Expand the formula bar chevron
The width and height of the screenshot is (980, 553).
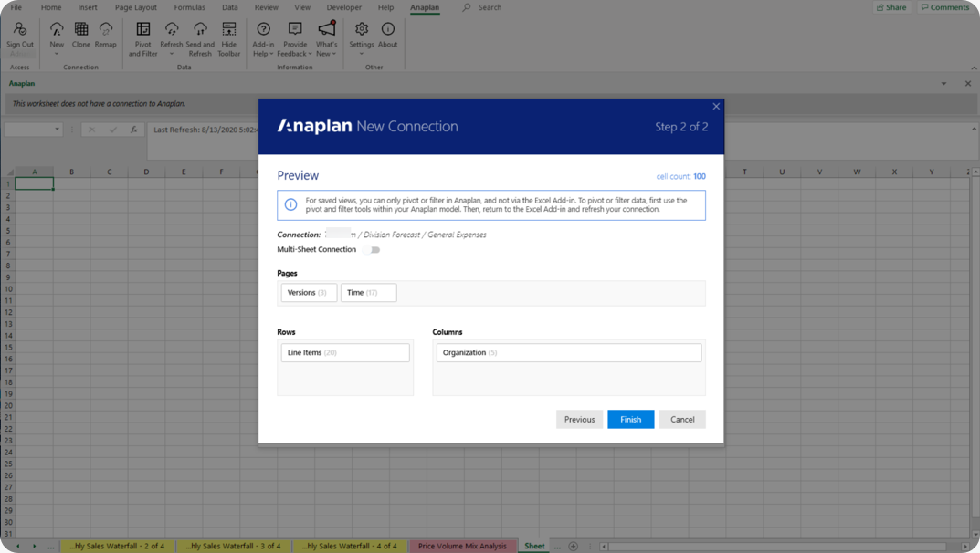(974, 130)
